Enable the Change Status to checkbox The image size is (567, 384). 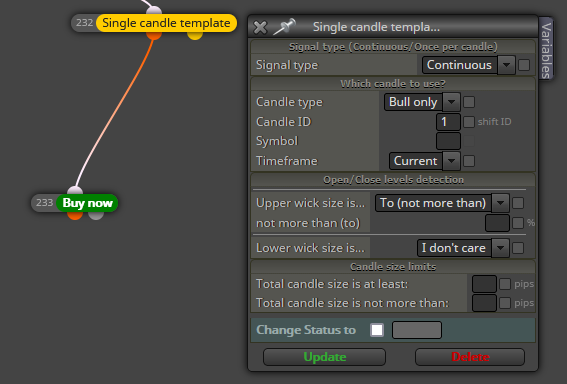pyautogui.click(x=377, y=330)
